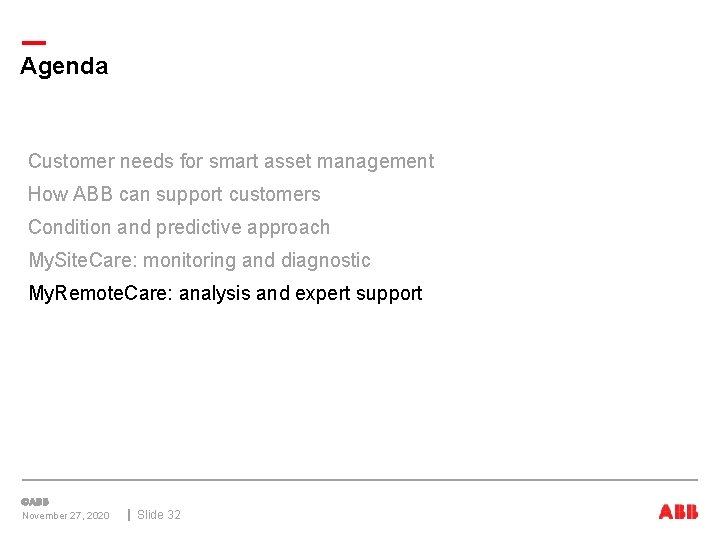Click the vertical separator before Slide 32
Viewport: 720px width, 540px height.
129,515
